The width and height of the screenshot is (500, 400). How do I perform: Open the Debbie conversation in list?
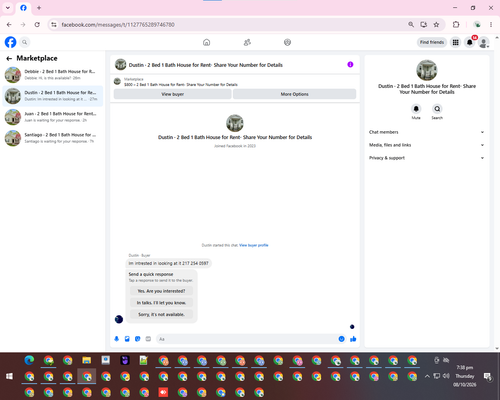point(53,75)
